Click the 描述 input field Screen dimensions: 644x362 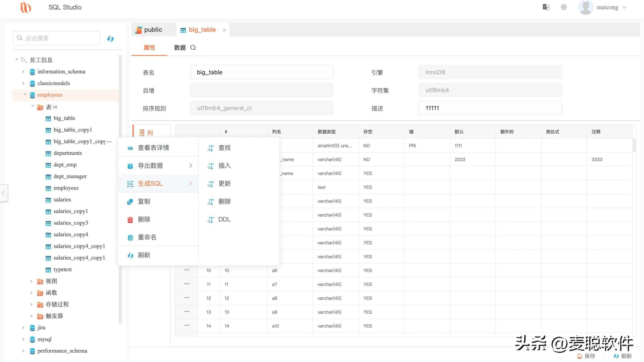tap(490, 108)
